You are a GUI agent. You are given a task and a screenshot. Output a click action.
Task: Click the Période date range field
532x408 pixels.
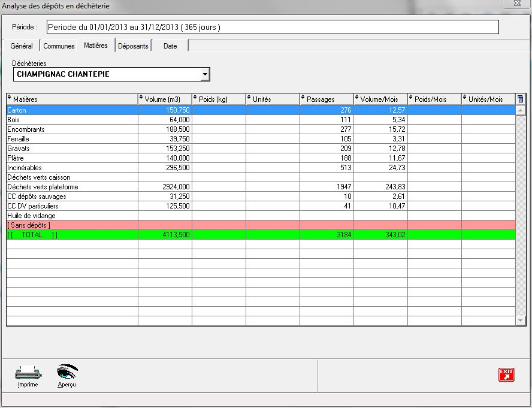272,28
